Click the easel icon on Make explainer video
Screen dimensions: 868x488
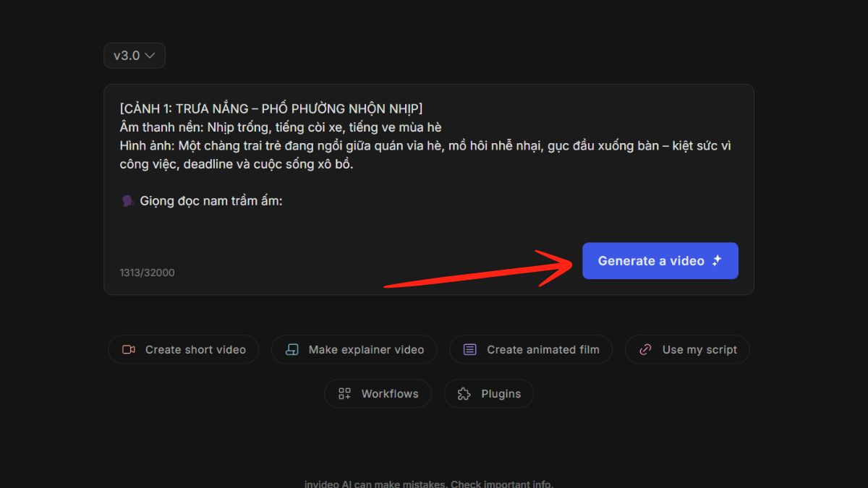point(292,350)
